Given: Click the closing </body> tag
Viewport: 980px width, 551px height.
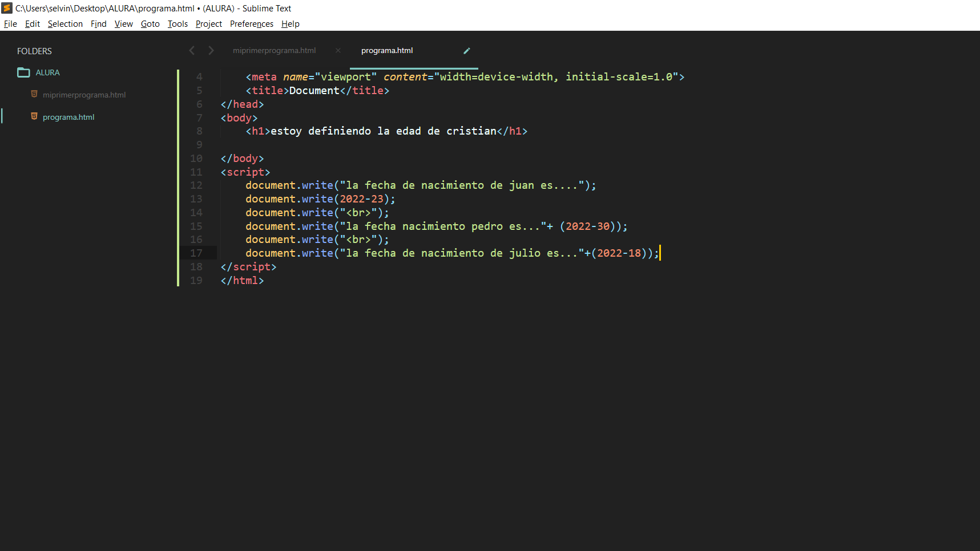Looking at the screenshot, I should pos(242,159).
